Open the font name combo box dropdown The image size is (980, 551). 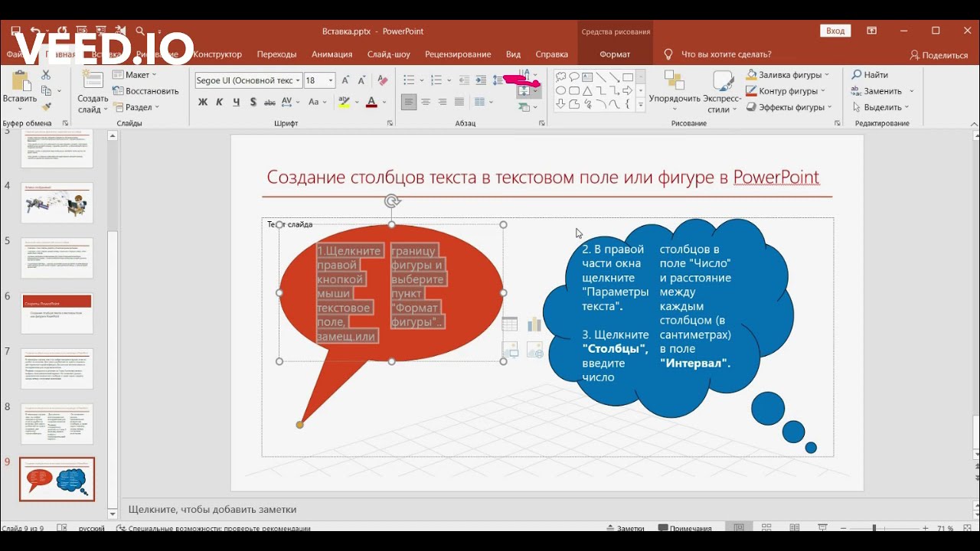point(298,80)
